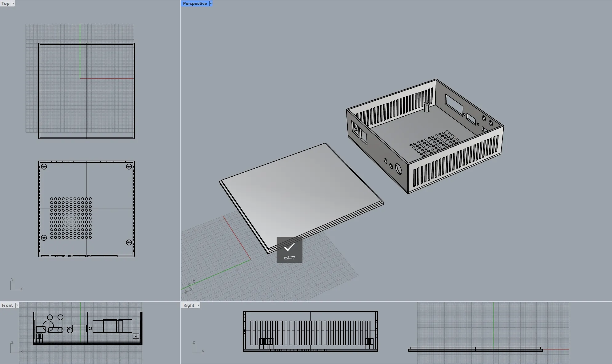612x364 pixels.
Task: Activate the Top viewport title label
Action: tap(6, 4)
